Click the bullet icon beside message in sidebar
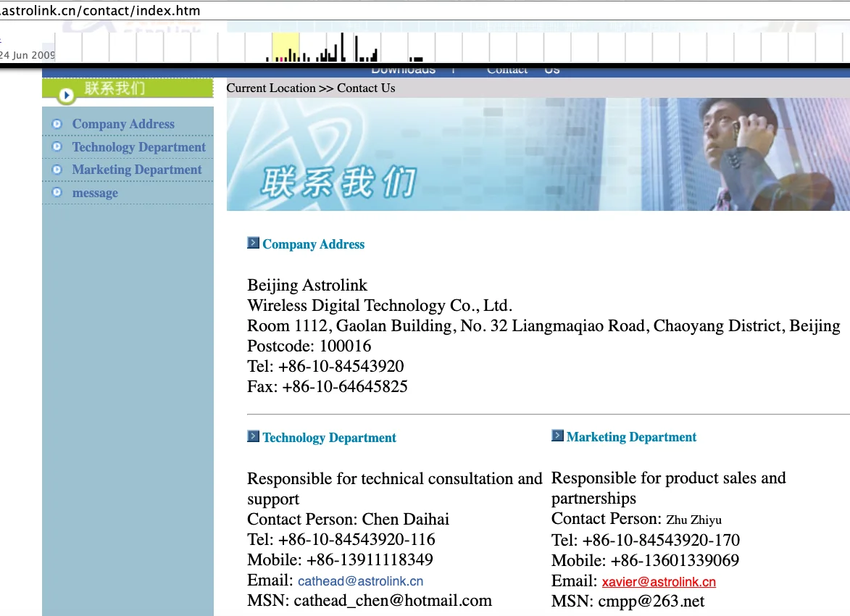This screenshot has width=850, height=616. [x=57, y=193]
